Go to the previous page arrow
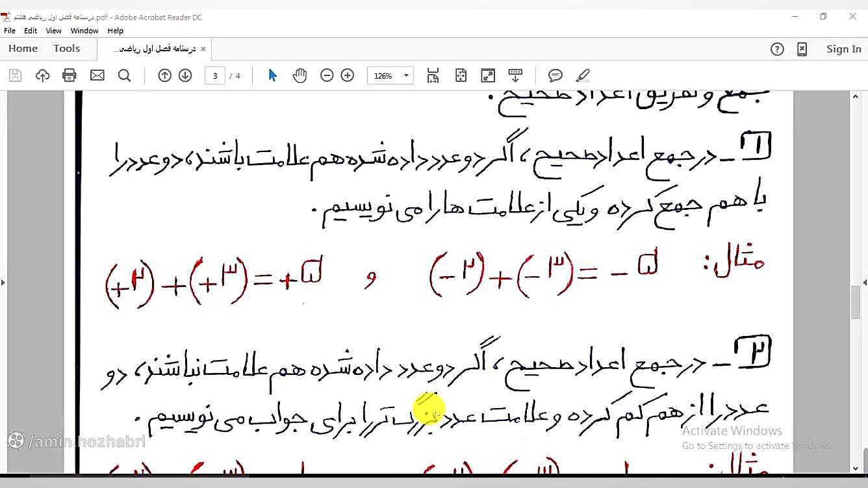This screenshot has height=488, width=868. [165, 75]
